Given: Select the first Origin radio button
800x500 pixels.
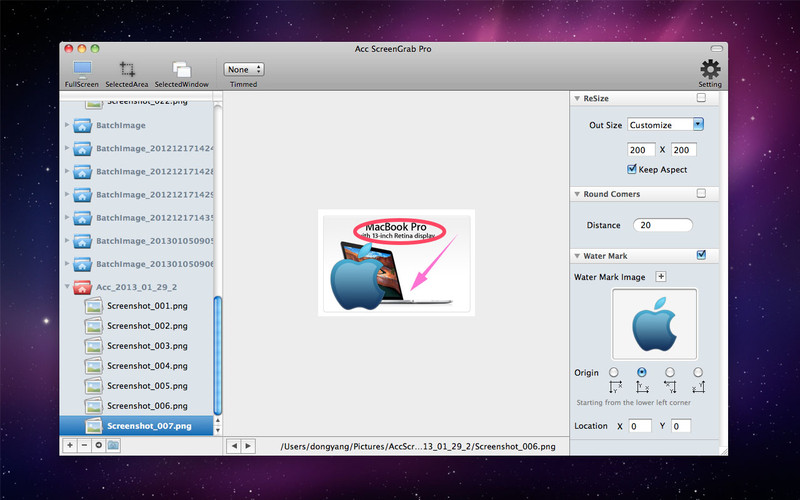Looking at the screenshot, I should click(614, 372).
